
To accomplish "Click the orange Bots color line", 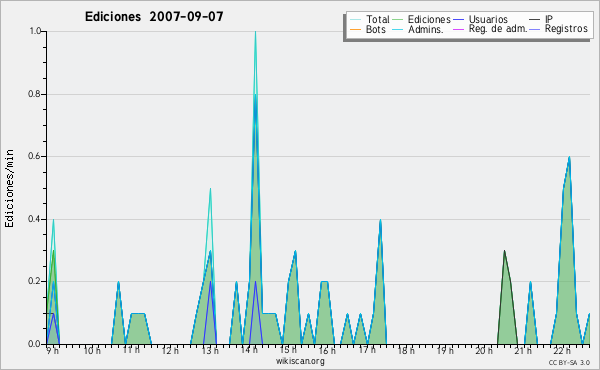I will tap(355, 29).
